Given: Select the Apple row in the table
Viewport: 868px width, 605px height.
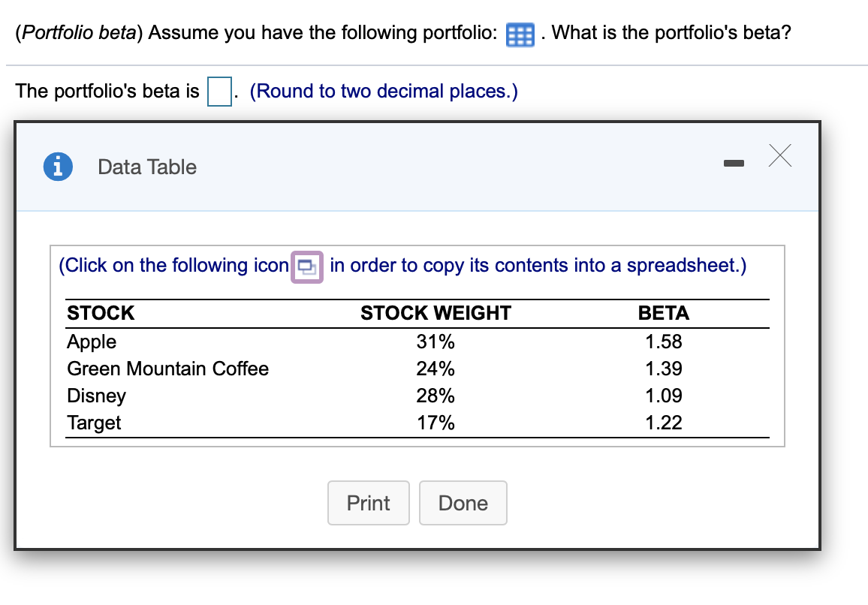Looking at the screenshot, I should tap(92, 342).
